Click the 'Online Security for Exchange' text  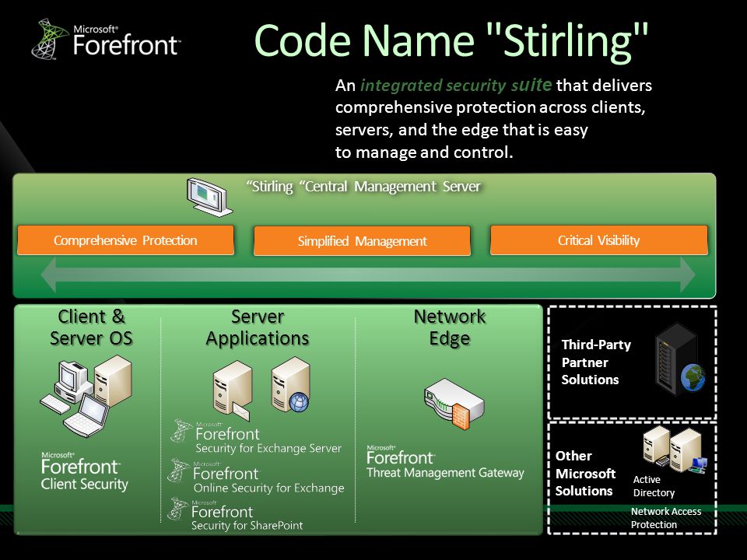268,488
